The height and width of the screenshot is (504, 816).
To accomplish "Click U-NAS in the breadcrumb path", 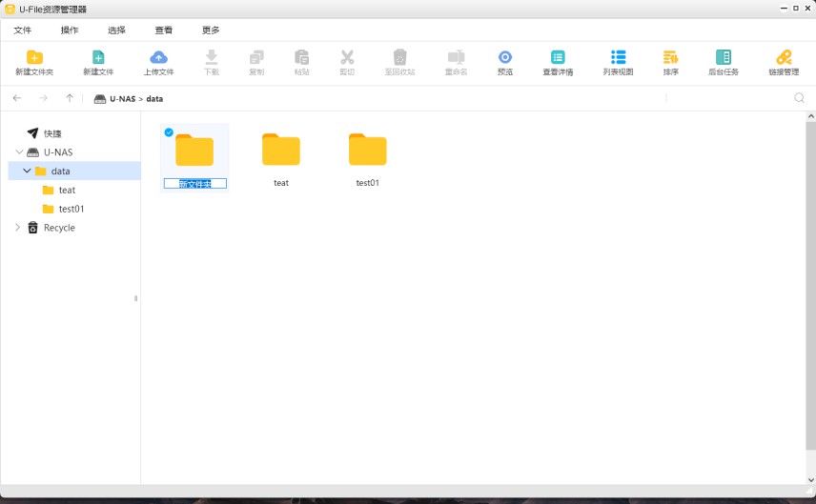I will click(x=122, y=99).
